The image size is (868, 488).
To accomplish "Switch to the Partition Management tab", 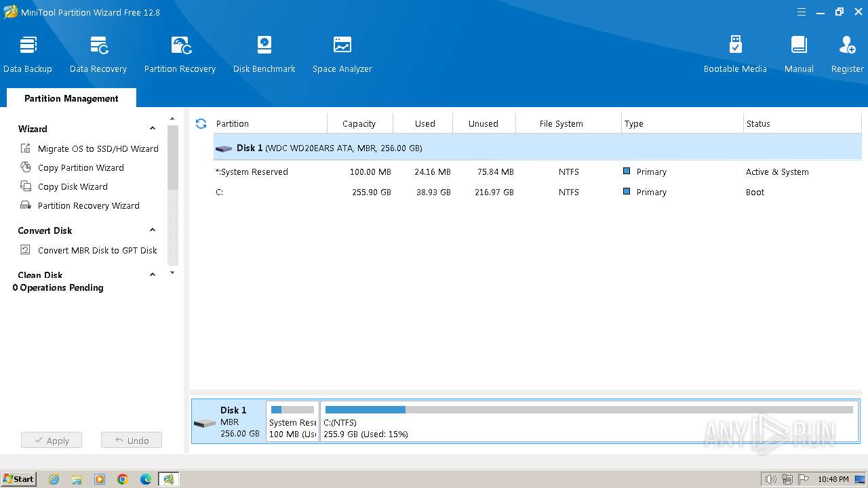I will tap(71, 98).
